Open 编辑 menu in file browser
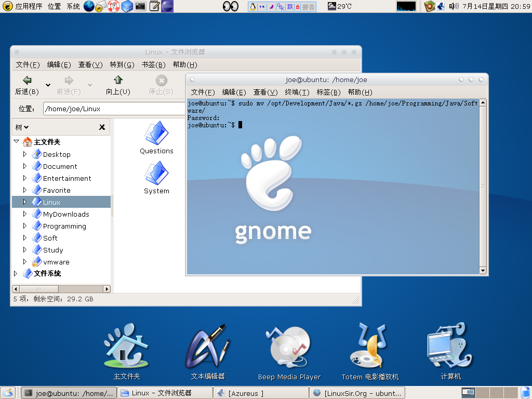Image resolution: width=532 pixels, height=399 pixels. click(x=59, y=64)
